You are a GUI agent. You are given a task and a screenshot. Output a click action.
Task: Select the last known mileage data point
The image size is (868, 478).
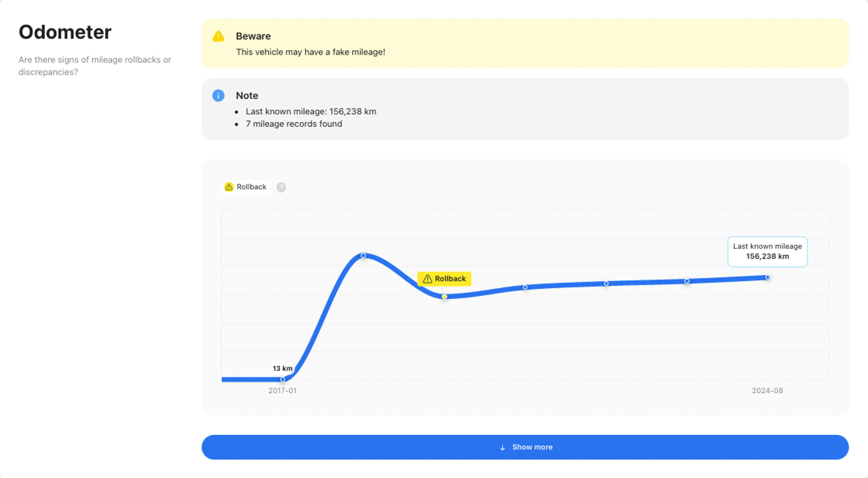[767, 278]
